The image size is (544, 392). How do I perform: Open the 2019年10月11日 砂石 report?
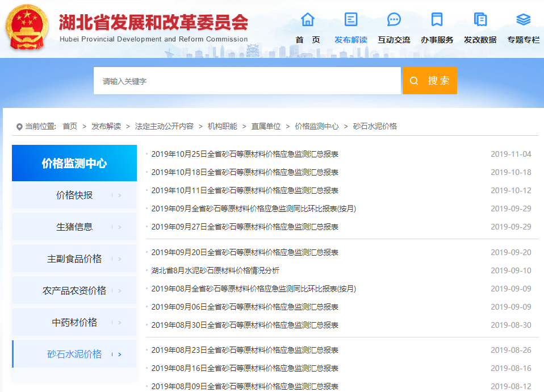(x=245, y=191)
